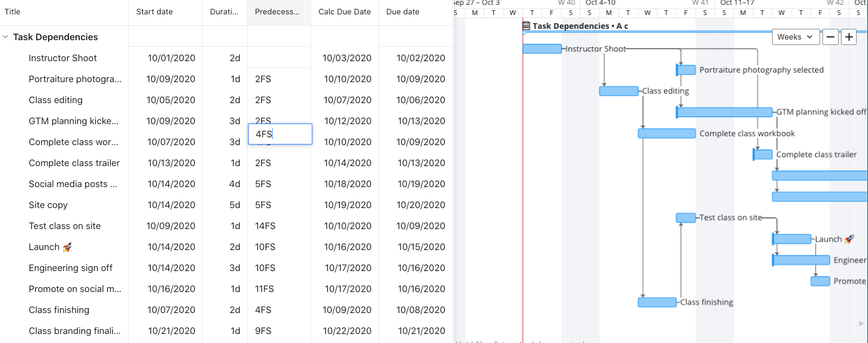Click the Promote Gantt bar
The image size is (868, 343).
tap(820, 281)
